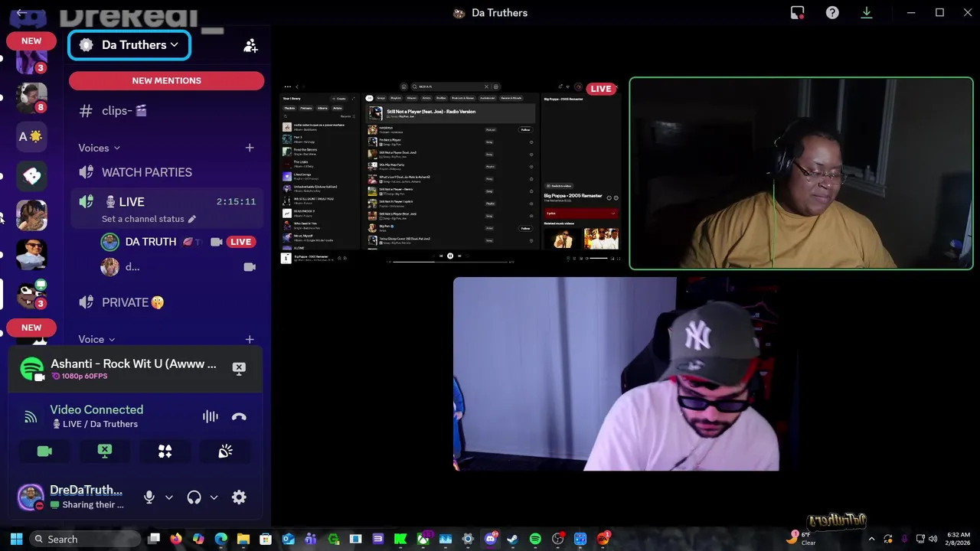Disconnect from voice with hang-up icon
Screen dimensions: 980x551
(x=239, y=416)
